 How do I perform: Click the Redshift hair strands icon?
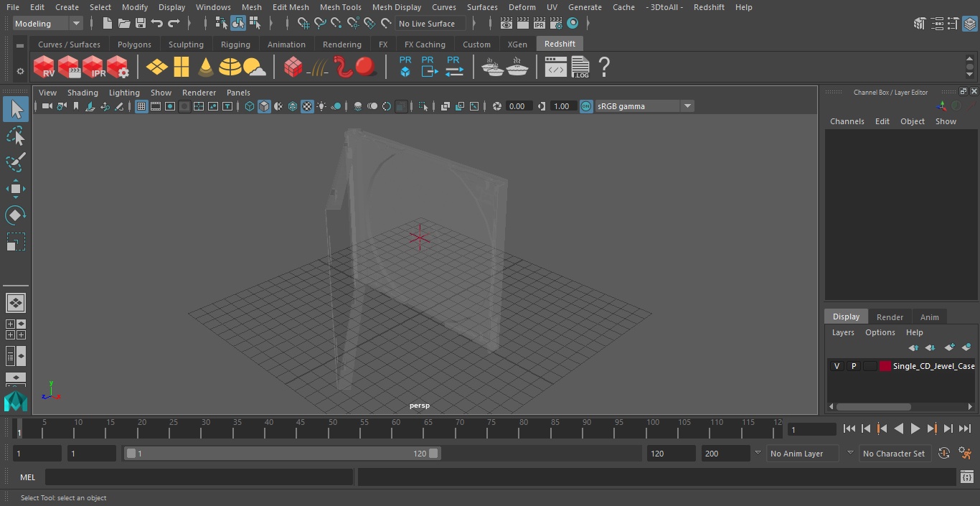click(317, 67)
